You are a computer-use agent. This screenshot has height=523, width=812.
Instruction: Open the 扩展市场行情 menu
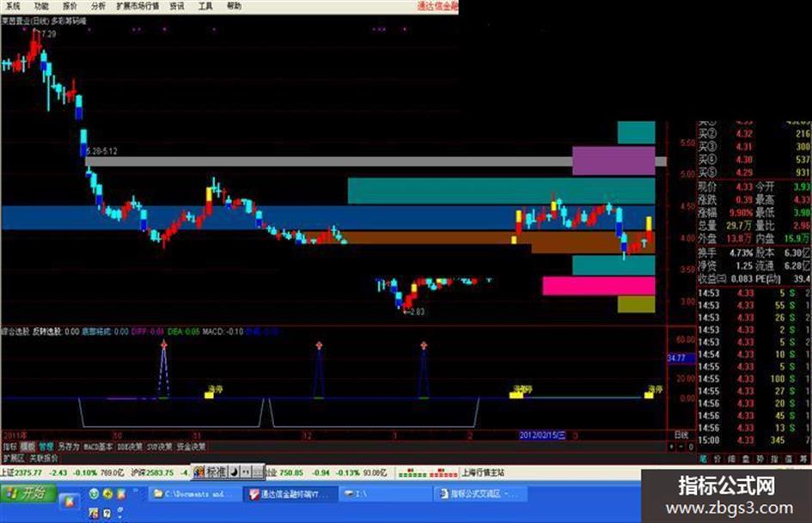pos(137,6)
